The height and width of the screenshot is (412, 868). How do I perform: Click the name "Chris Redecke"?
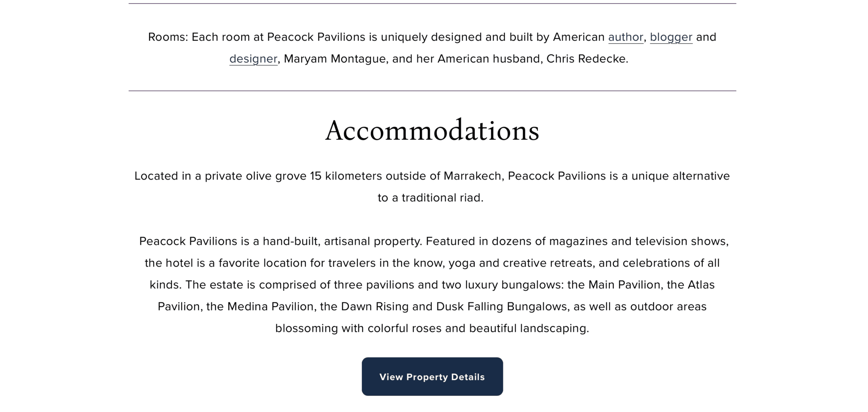tap(587, 59)
